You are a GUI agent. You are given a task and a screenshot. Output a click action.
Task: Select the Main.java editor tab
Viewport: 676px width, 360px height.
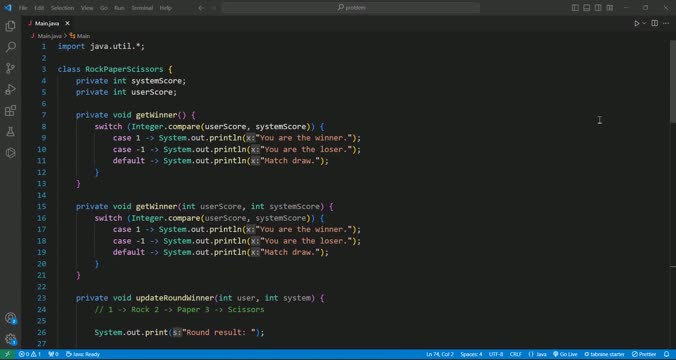(x=47, y=23)
